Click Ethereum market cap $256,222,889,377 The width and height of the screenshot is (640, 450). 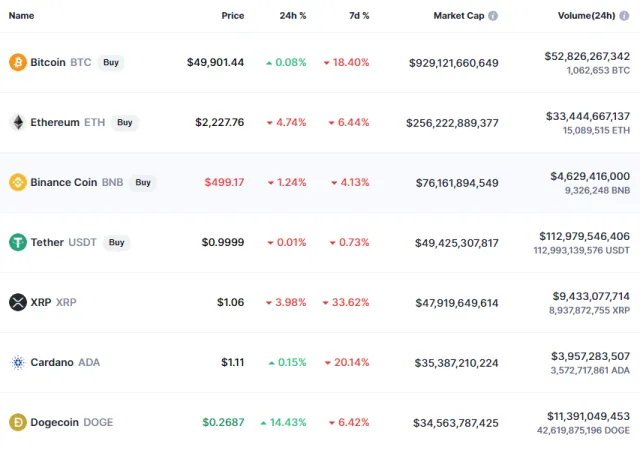coord(452,123)
